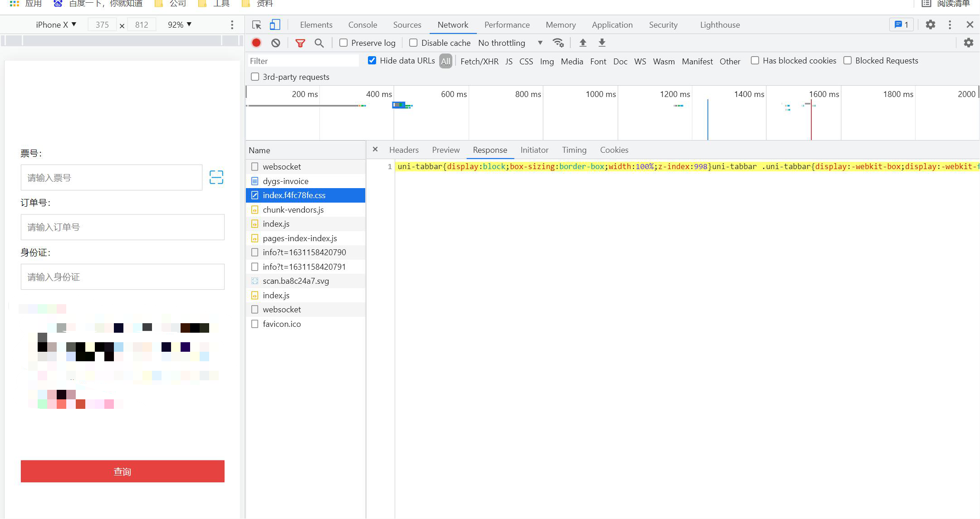
Task: Click the inspect element picker icon
Action: tap(257, 25)
